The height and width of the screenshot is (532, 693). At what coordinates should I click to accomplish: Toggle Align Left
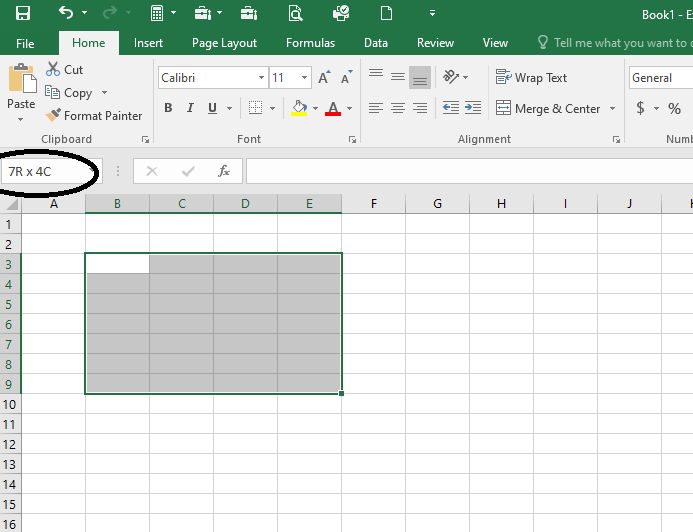(x=376, y=108)
